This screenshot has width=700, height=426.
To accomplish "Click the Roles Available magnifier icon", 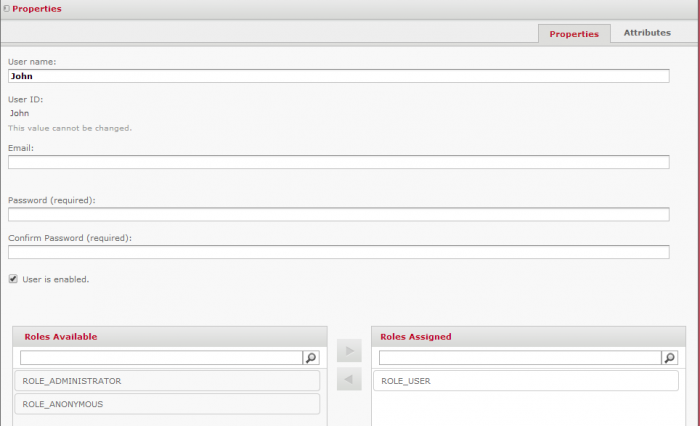I will 311,357.
